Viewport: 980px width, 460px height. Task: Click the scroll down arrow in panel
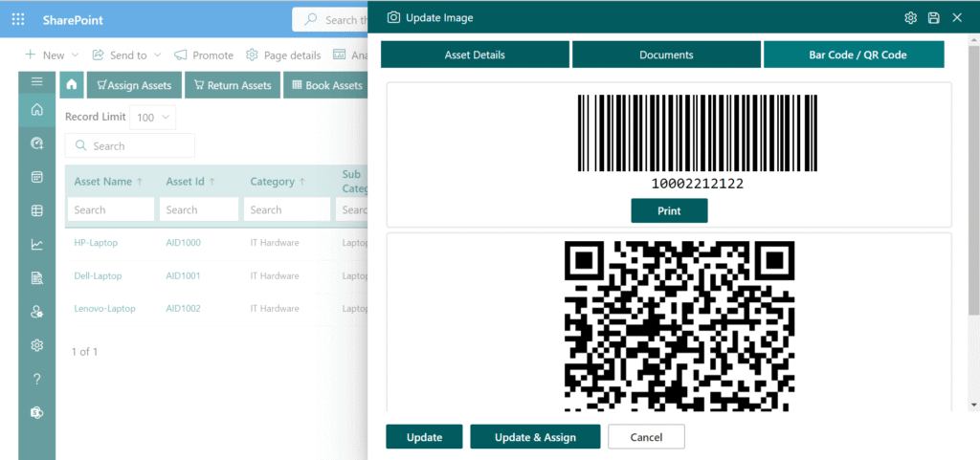[974, 405]
